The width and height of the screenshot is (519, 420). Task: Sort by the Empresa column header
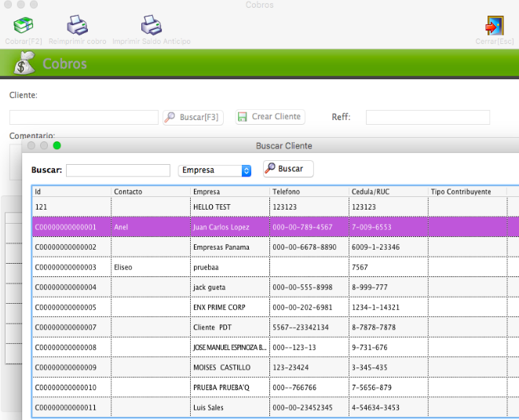pyautogui.click(x=230, y=192)
